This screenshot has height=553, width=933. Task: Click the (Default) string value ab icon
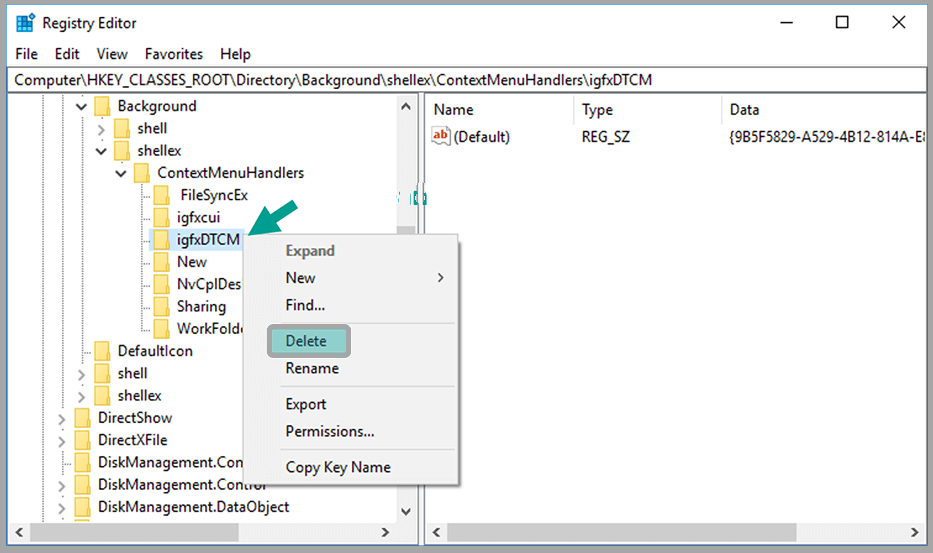[441, 136]
